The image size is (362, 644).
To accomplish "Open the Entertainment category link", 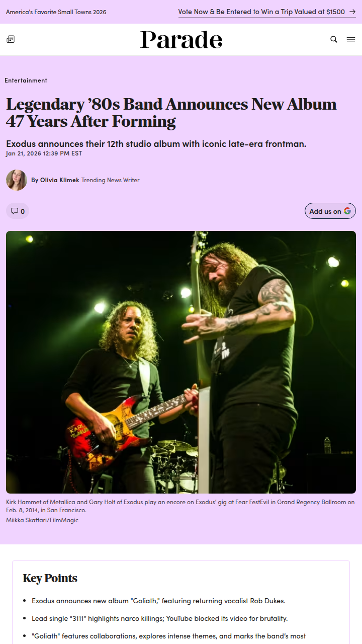I will [26, 80].
